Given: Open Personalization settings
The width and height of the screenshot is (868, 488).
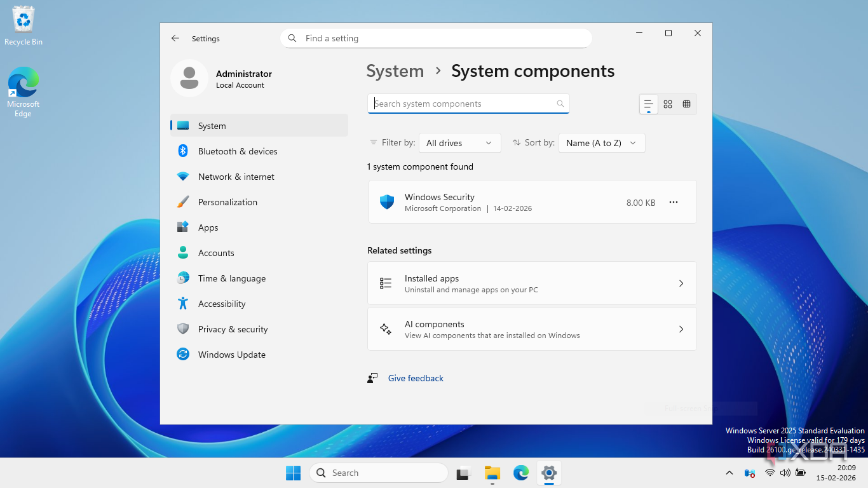Looking at the screenshot, I should 259,202.
